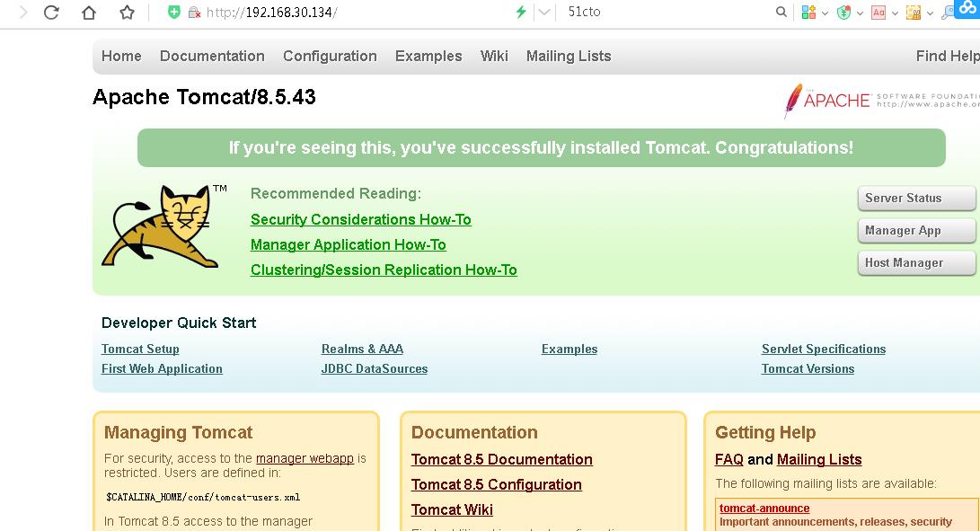Open the Tomcat 8.5 Documentation link

[x=502, y=460]
